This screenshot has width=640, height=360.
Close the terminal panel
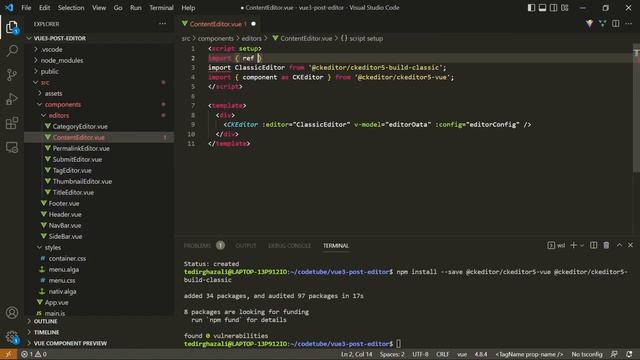pyautogui.click(x=630, y=245)
